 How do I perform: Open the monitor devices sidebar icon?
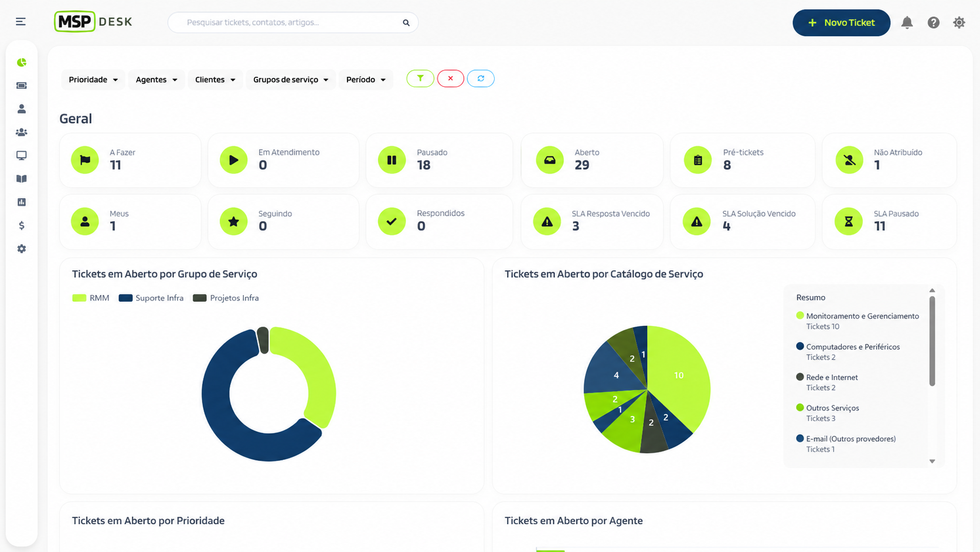tap(22, 155)
